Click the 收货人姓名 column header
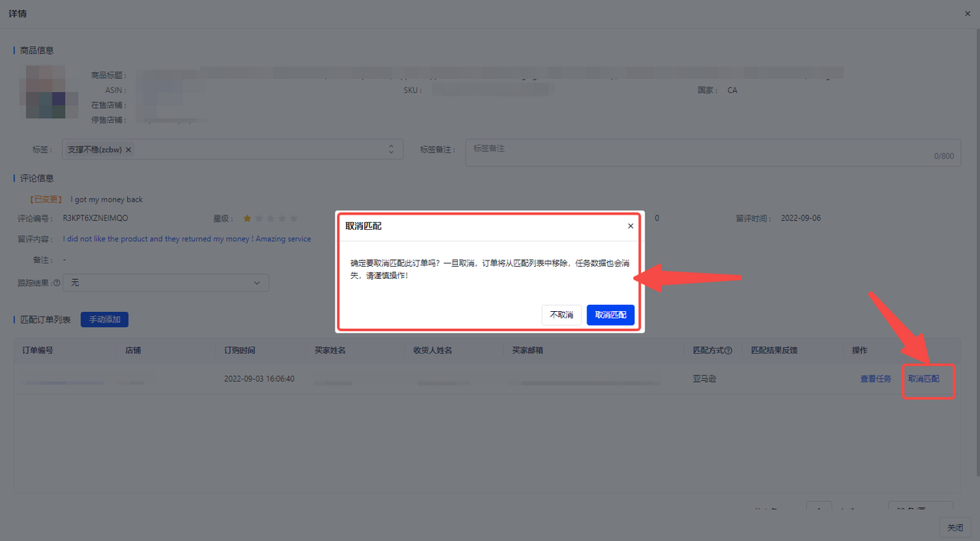Image resolution: width=980 pixels, height=541 pixels. [x=433, y=350]
